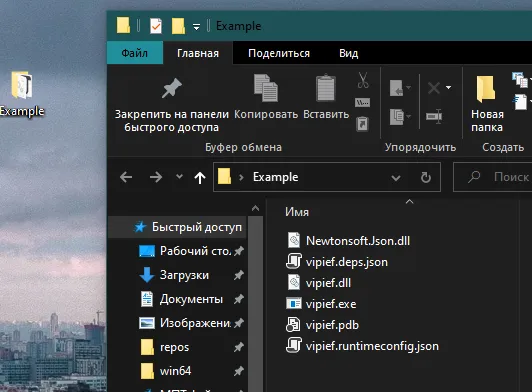
Task: Switch to the Вид ribbon tab
Action: pyautogui.click(x=348, y=53)
